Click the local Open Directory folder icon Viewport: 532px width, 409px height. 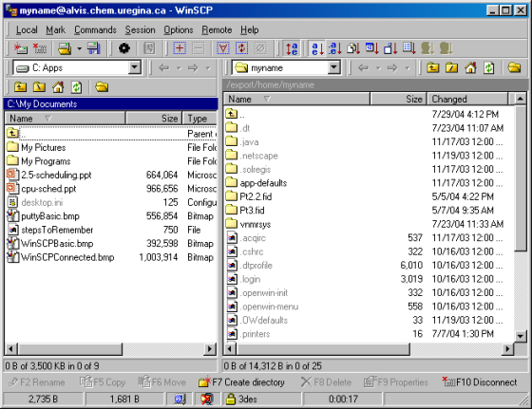click(102, 87)
